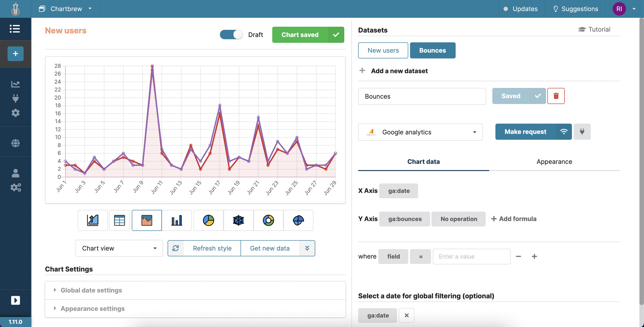The image size is (644, 327).
Task: Click the delete dataset trash icon
Action: click(x=556, y=96)
